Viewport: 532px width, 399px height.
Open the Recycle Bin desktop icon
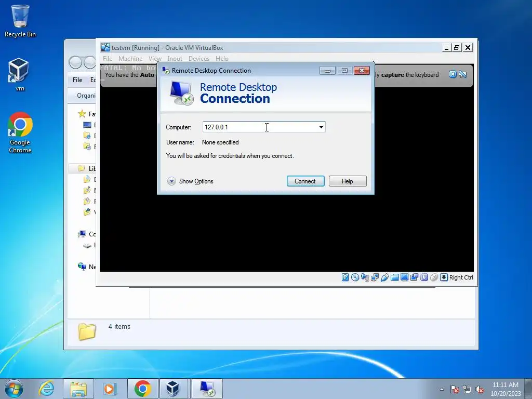pos(20,21)
